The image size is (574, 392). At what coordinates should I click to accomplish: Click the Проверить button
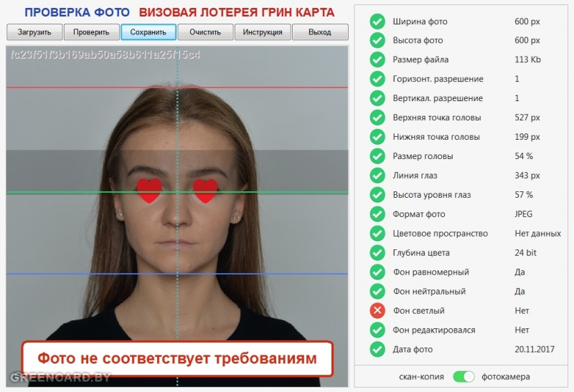92,32
